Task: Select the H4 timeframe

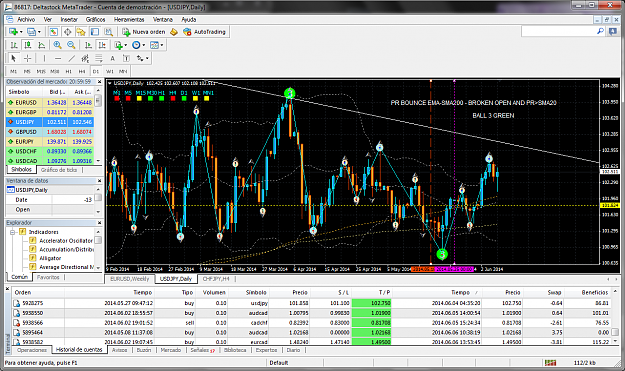Action: [x=82, y=71]
